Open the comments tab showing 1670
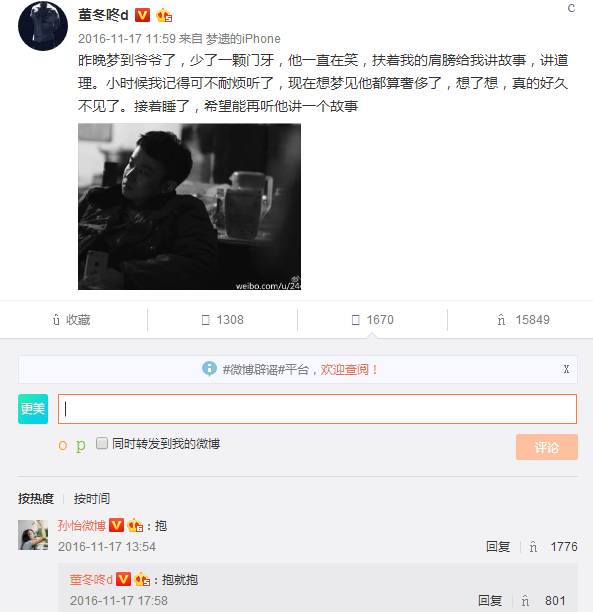 pos(372,320)
